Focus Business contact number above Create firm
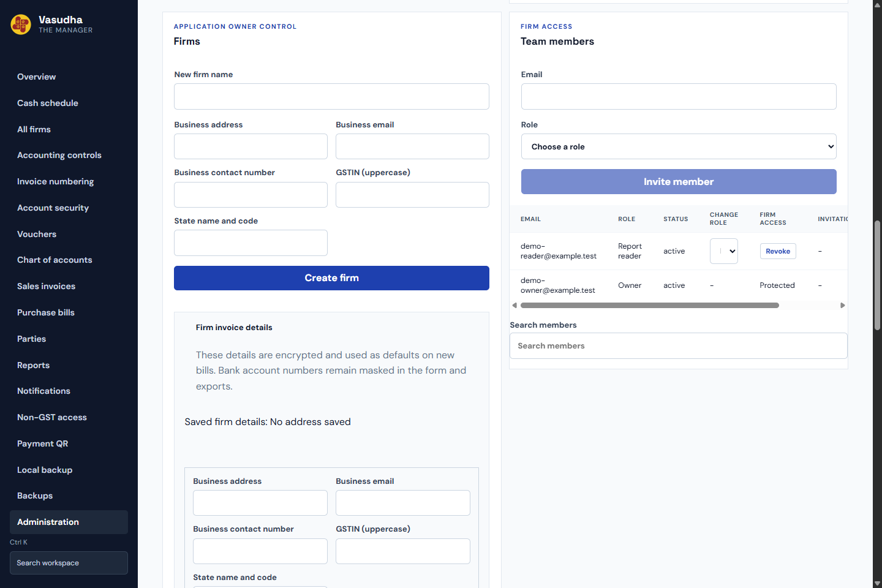The image size is (882, 588). tap(251, 195)
